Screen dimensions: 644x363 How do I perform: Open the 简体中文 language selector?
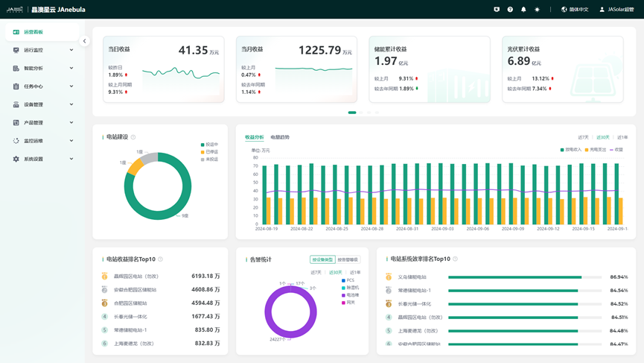tap(574, 10)
